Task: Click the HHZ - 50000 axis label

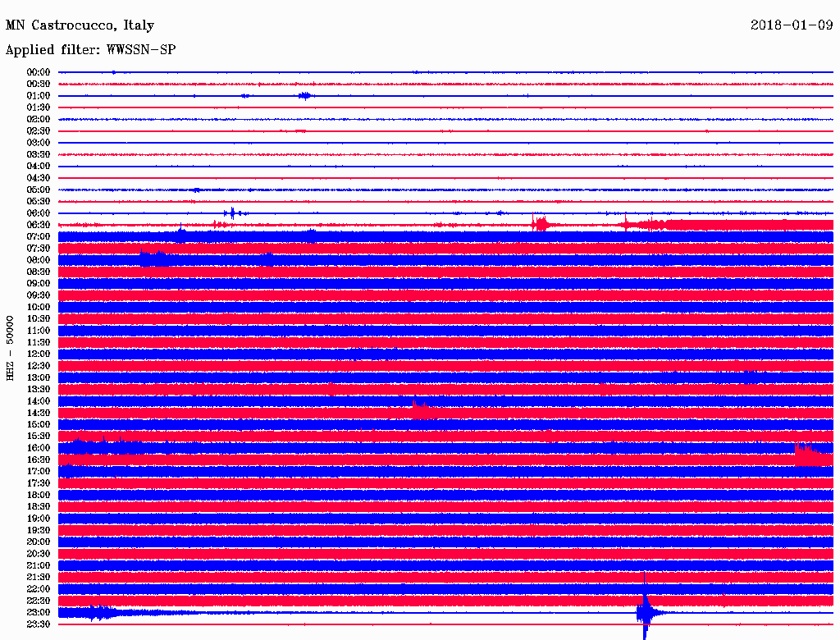Action: click(10, 348)
